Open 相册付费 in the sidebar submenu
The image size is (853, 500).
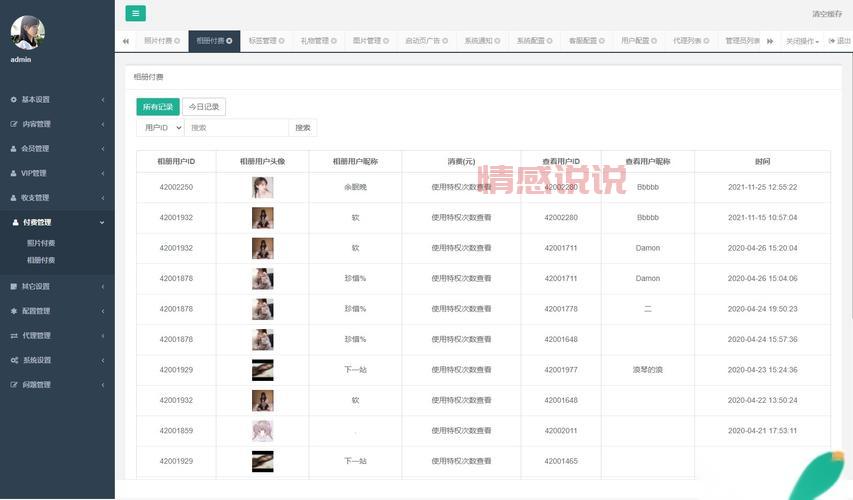click(41, 260)
